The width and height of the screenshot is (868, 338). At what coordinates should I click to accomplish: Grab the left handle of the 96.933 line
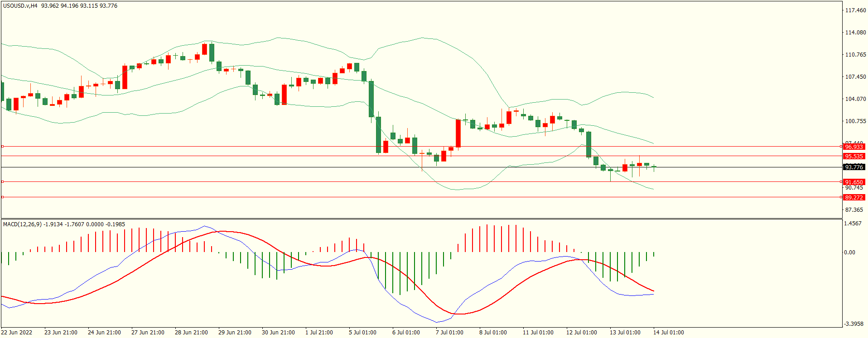(x=3, y=146)
